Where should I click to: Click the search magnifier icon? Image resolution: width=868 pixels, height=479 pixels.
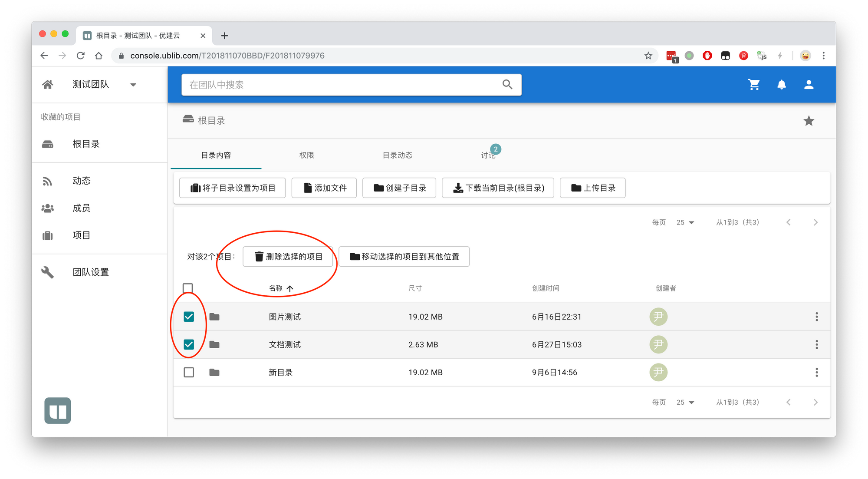coord(507,84)
